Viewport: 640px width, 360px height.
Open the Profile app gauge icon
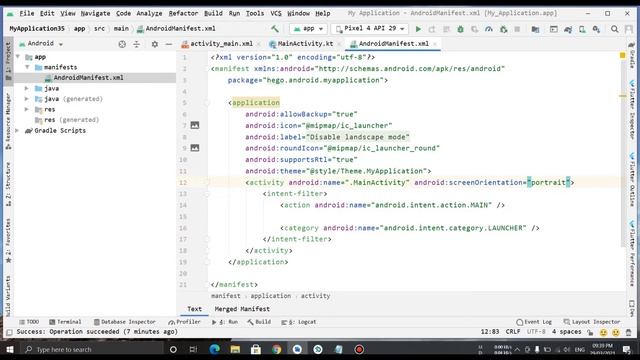[489, 29]
